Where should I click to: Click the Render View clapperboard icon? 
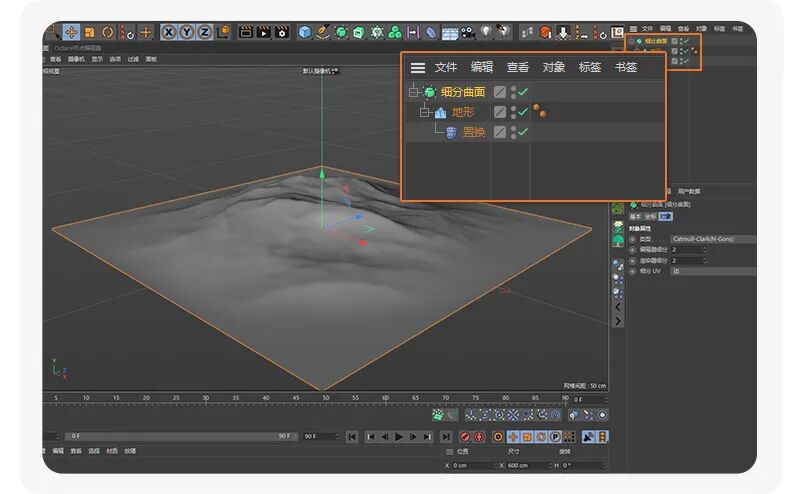click(x=245, y=32)
